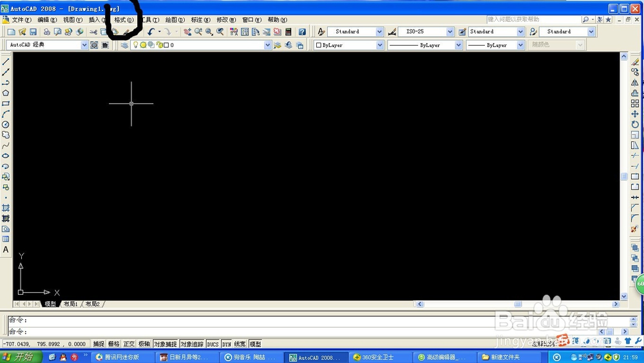Screen dimensions: 644x363
Task: Open the Help question mark icon
Action: (x=302, y=32)
